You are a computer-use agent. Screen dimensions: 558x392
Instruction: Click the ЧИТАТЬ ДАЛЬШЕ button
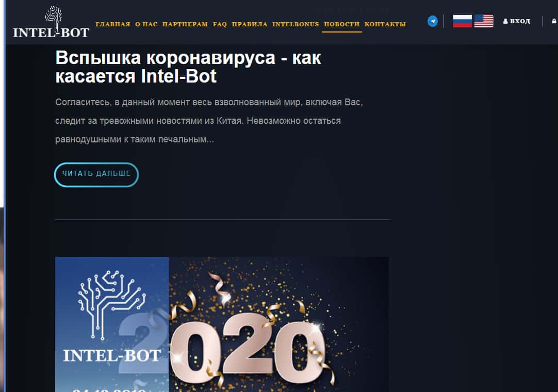coord(96,174)
